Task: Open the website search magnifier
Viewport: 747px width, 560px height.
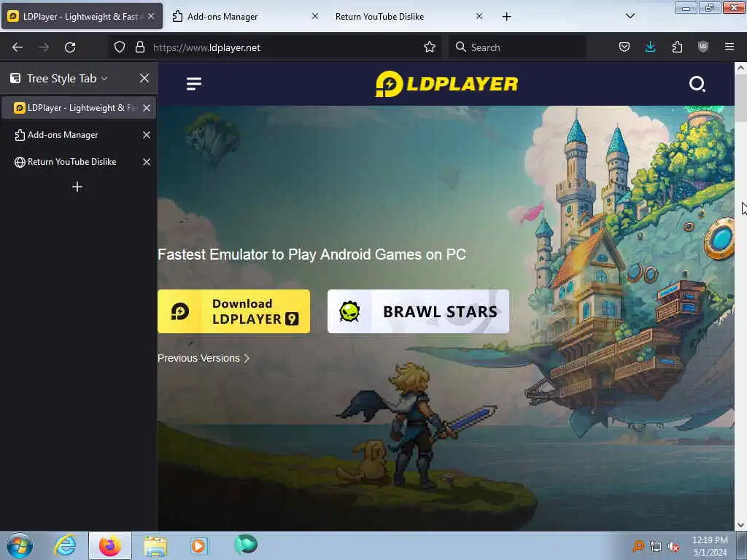Action: (697, 84)
